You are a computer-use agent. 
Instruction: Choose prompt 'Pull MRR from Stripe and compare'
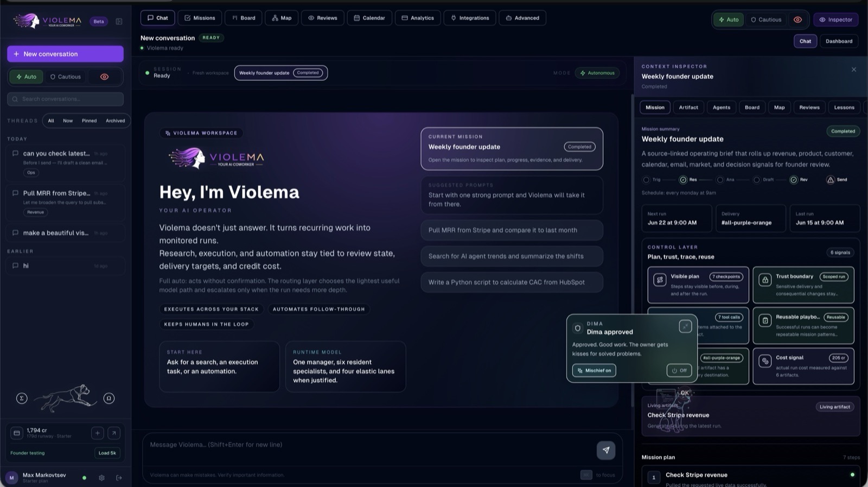(512, 230)
